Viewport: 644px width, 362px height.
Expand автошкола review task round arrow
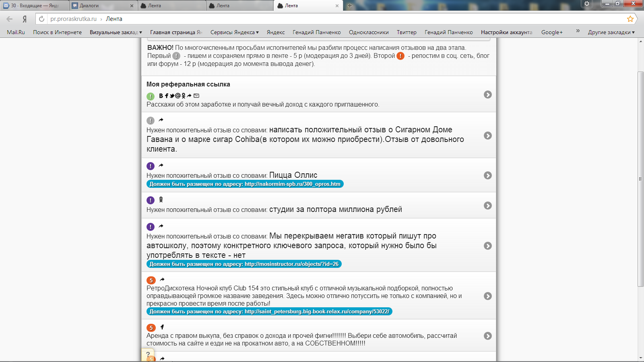coord(488,246)
